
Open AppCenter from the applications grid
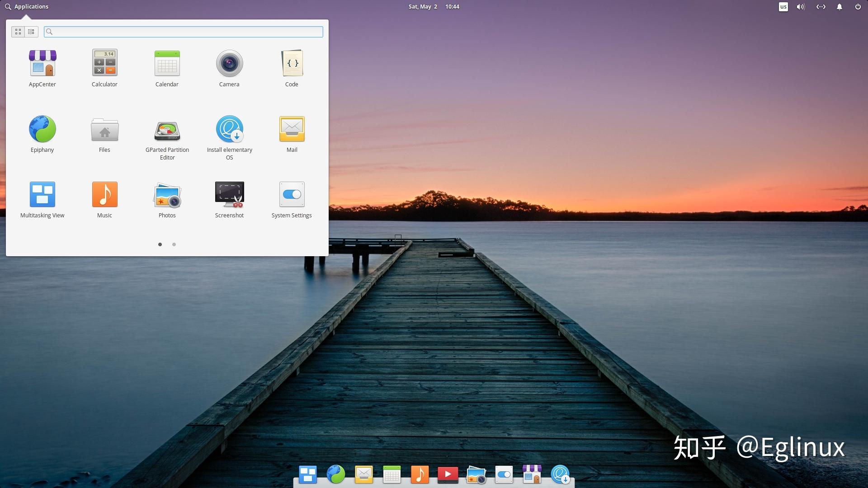click(x=42, y=63)
